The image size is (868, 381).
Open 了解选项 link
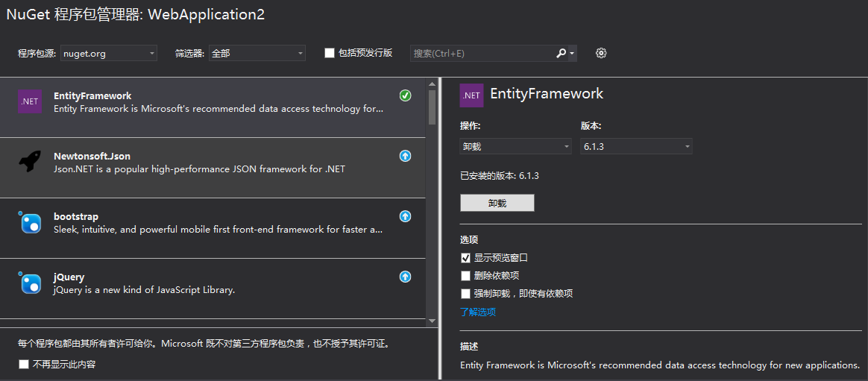pos(478,312)
